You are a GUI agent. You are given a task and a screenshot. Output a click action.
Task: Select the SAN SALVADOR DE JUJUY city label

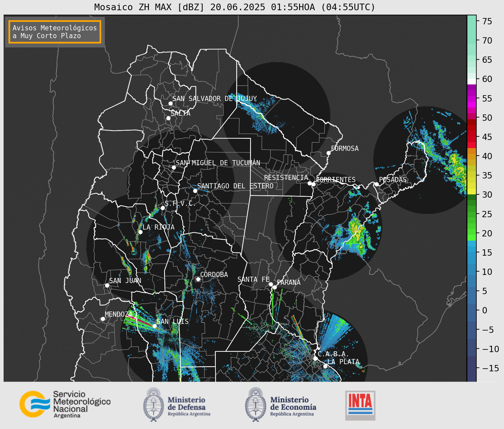coord(215,99)
